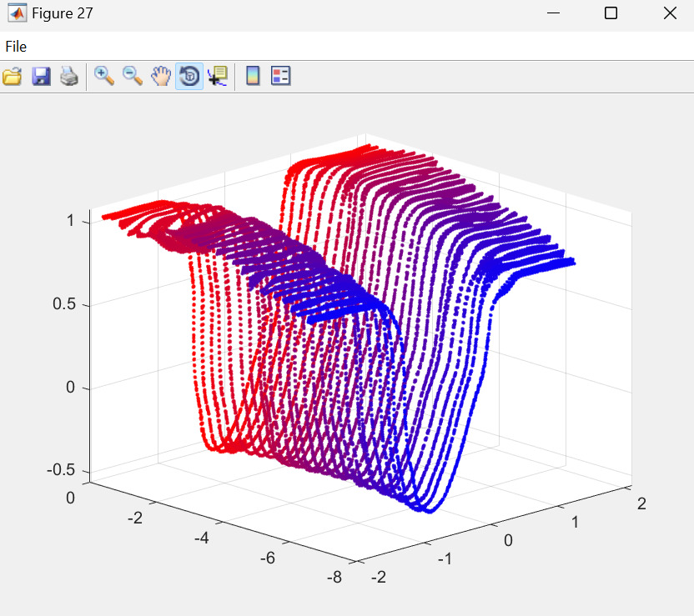
Task: Activate the Pan hand tool
Action: (160, 77)
